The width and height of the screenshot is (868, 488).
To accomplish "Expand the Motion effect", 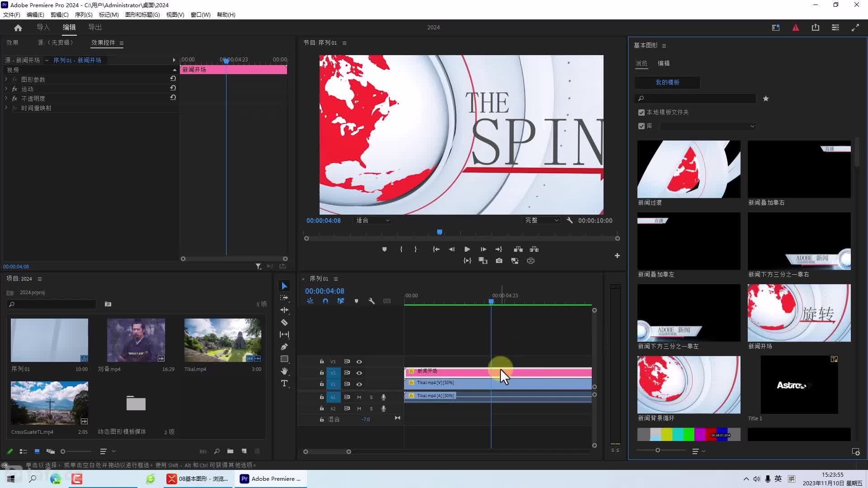I will [x=6, y=89].
